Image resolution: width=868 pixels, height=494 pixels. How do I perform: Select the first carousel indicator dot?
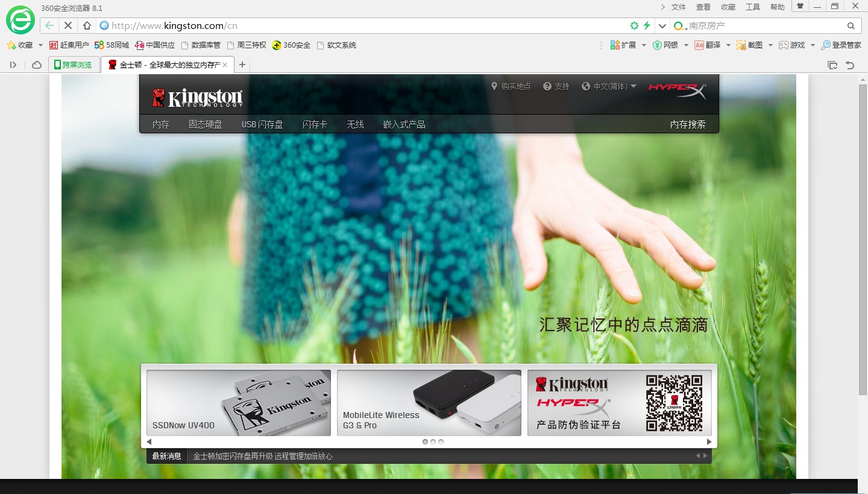point(425,442)
